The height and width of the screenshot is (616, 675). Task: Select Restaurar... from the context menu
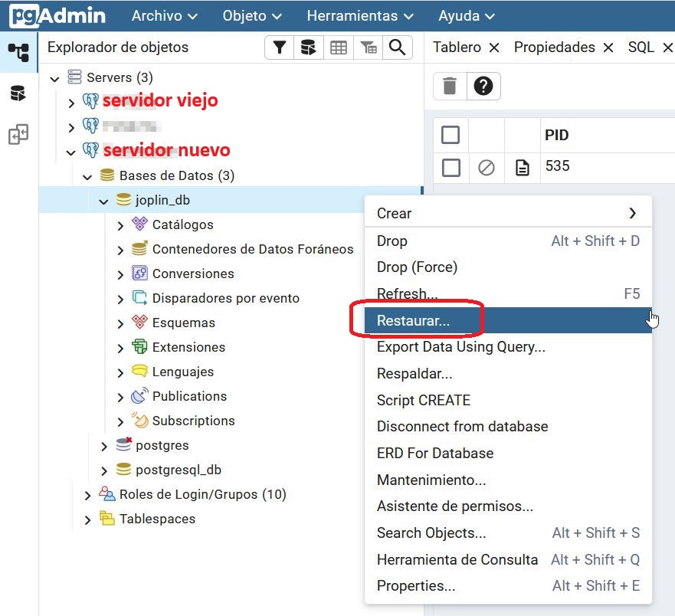pyautogui.click(x=414, y=321)
